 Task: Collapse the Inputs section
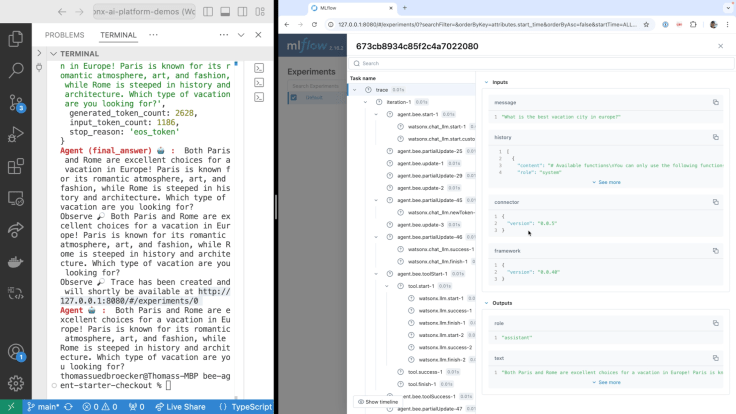click(x=486, y=82)
